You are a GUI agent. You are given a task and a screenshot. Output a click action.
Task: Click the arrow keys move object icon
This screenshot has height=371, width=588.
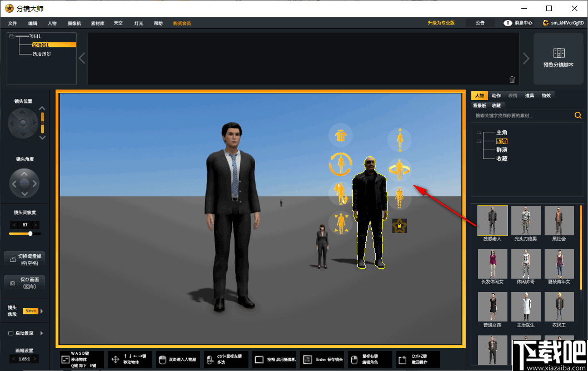[115, 359]
